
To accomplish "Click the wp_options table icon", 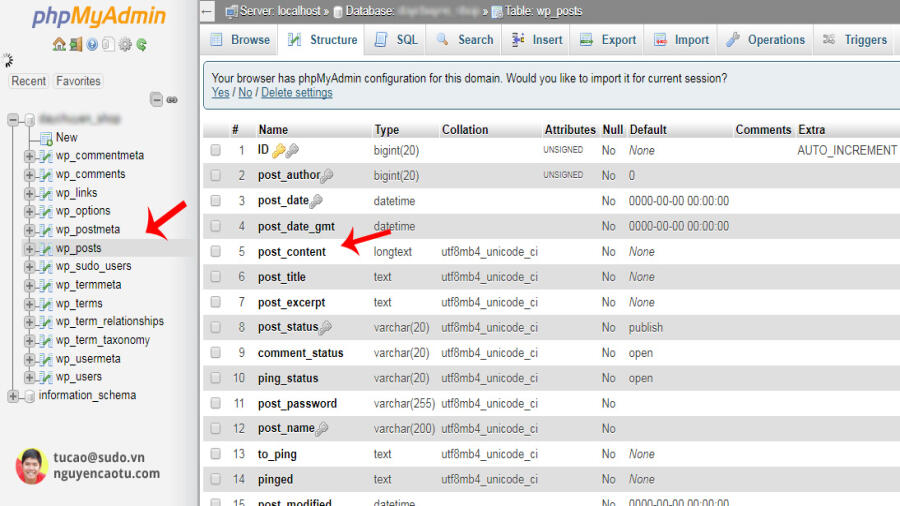I will (x=46, y=211).
